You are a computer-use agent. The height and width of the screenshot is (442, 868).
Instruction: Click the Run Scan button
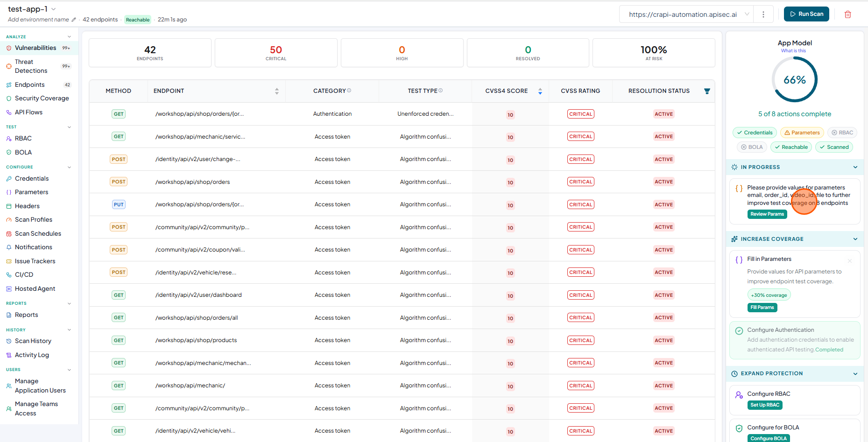[x=806, y=14]
